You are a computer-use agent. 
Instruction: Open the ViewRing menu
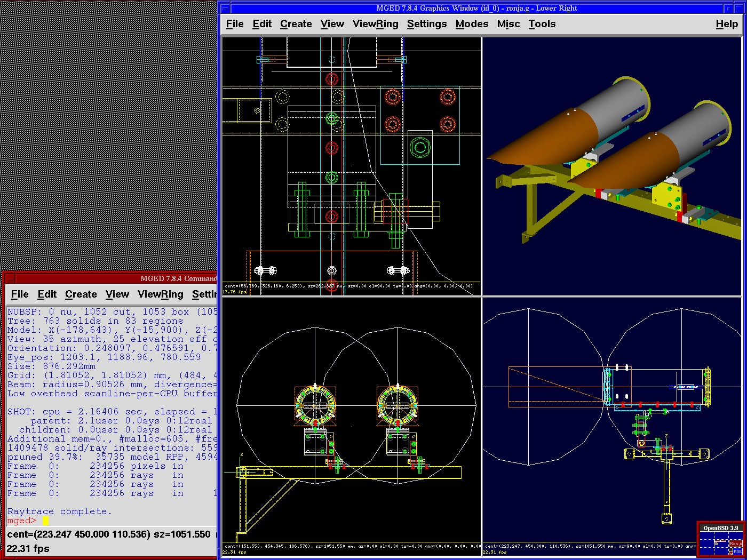[x=375, y=23]
